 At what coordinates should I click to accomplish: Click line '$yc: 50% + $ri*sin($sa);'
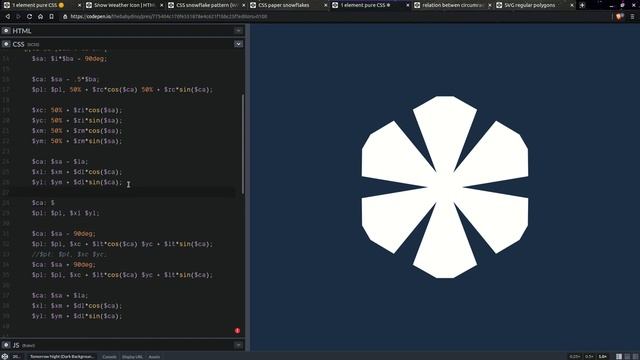click(77, 120)
